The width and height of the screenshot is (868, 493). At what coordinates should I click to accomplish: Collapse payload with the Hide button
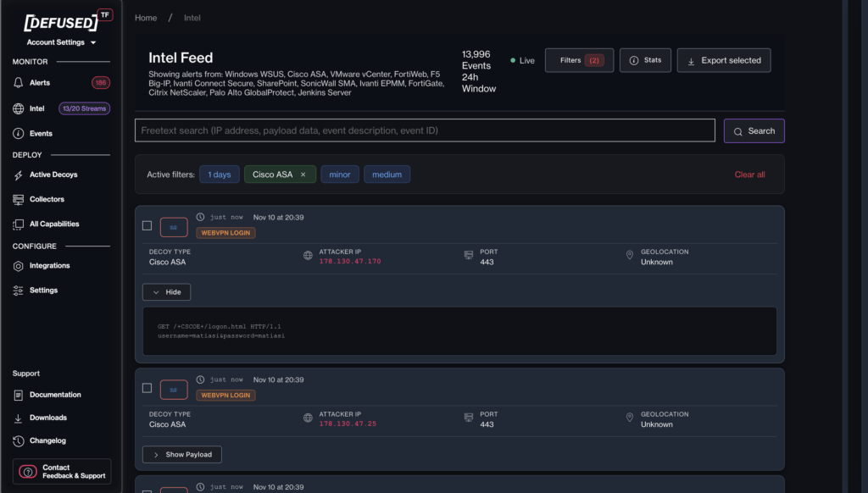pos(166,291)
